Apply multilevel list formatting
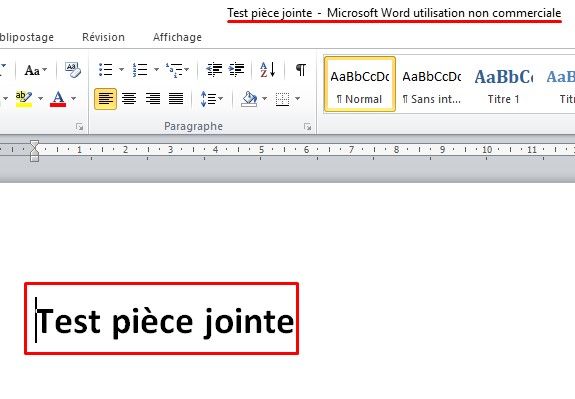The image size is (575, 399). [174, 69]
